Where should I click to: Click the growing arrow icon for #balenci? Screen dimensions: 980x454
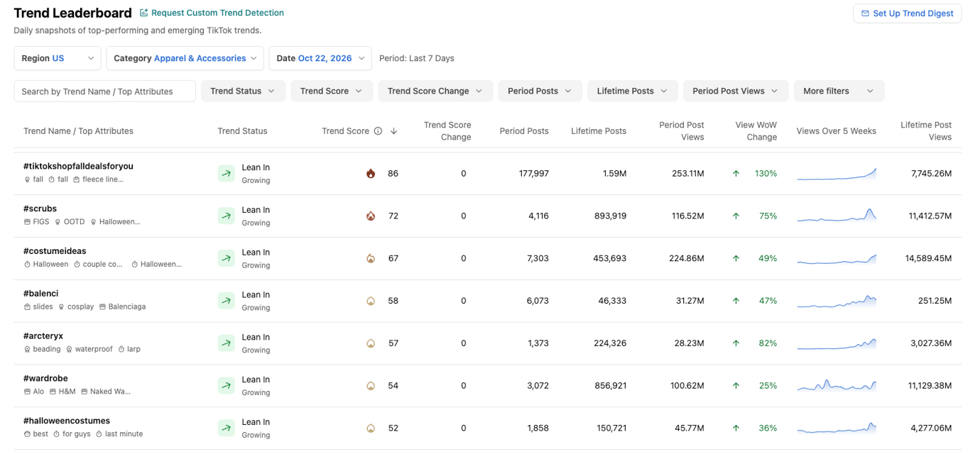[226, 301]
